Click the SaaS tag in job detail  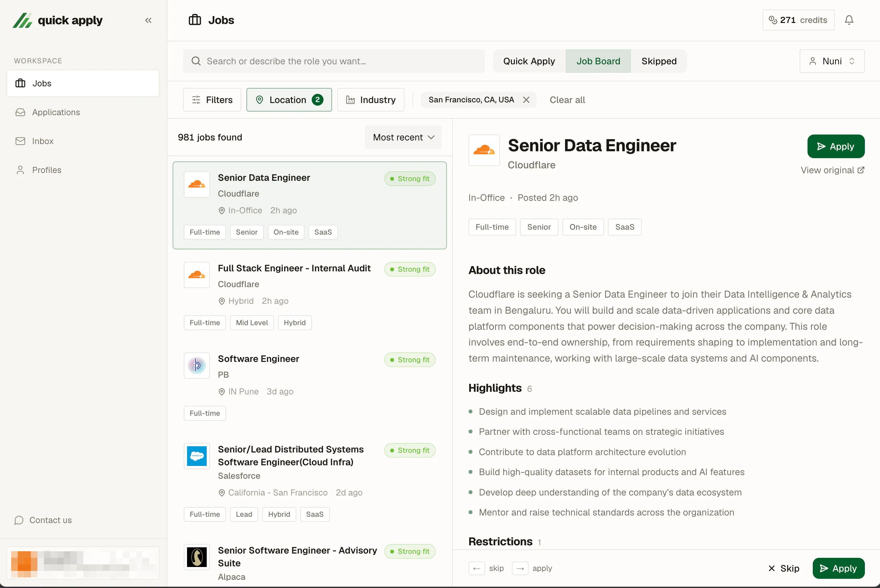coord(625,227)
